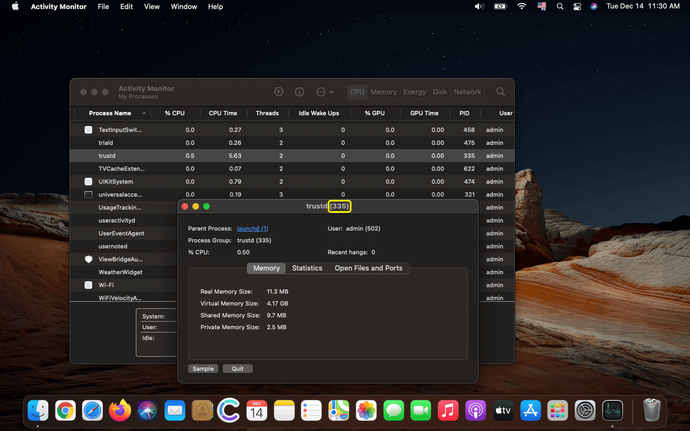The height and width of the screenshot is (431, 690).
Task: Select the UIKitSystem process row
Action: click(115, 182)
